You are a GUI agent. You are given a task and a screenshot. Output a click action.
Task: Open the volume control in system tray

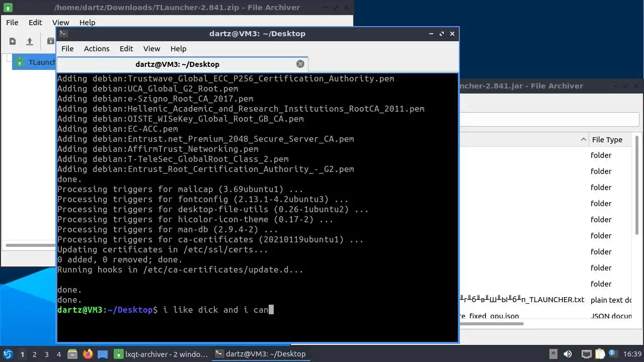coord(568,354)
